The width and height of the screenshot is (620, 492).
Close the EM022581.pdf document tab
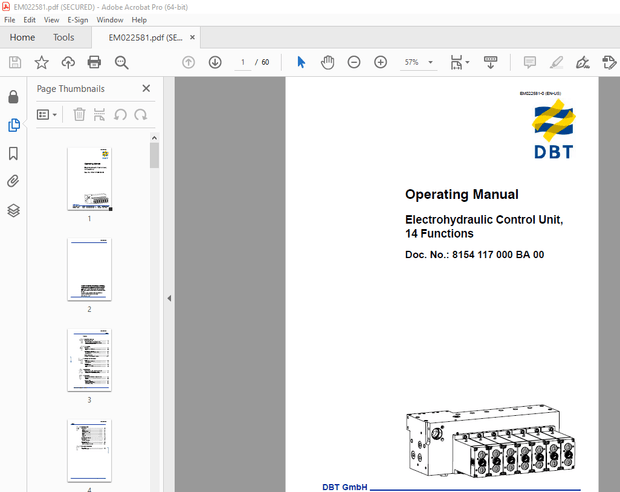click(192, 37)
